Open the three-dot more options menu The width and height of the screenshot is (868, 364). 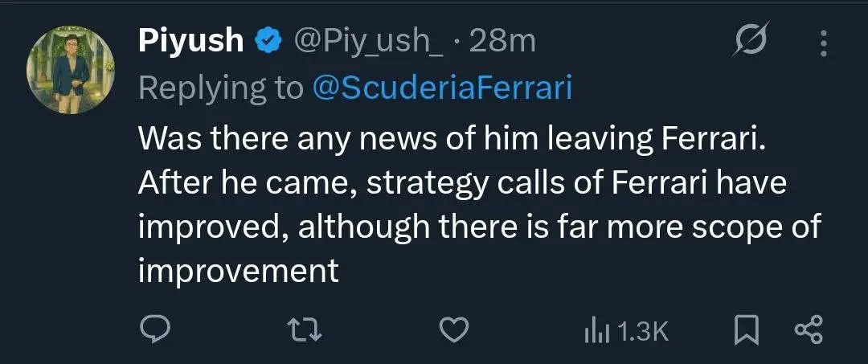pyautogui.click(x=824, y=43)
